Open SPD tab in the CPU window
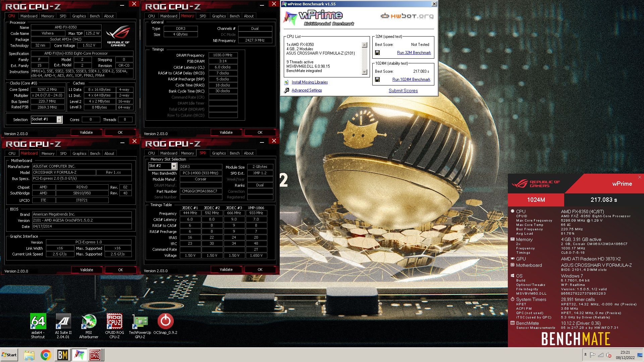 pos(63,16)
